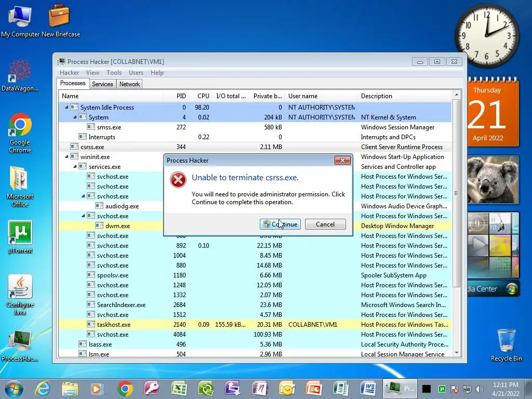Click the scrollbar up arrow in process list
The width and height of the screenshot is (532, 399).
tap(456, 95)
